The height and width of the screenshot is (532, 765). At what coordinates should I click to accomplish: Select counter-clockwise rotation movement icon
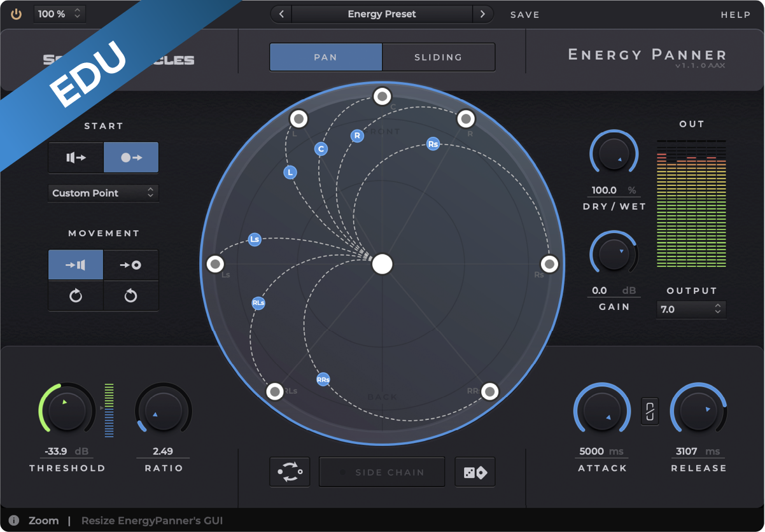click(x=131, y=296)
